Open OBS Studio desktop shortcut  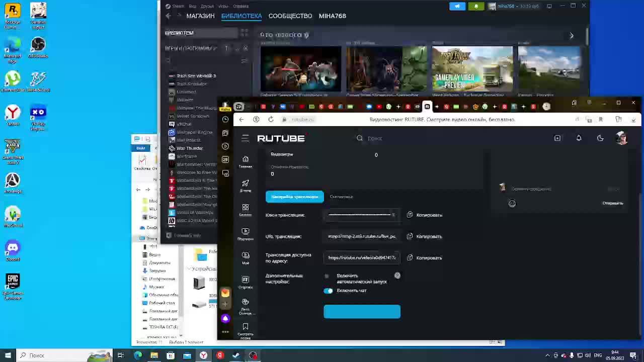(38, 47)
